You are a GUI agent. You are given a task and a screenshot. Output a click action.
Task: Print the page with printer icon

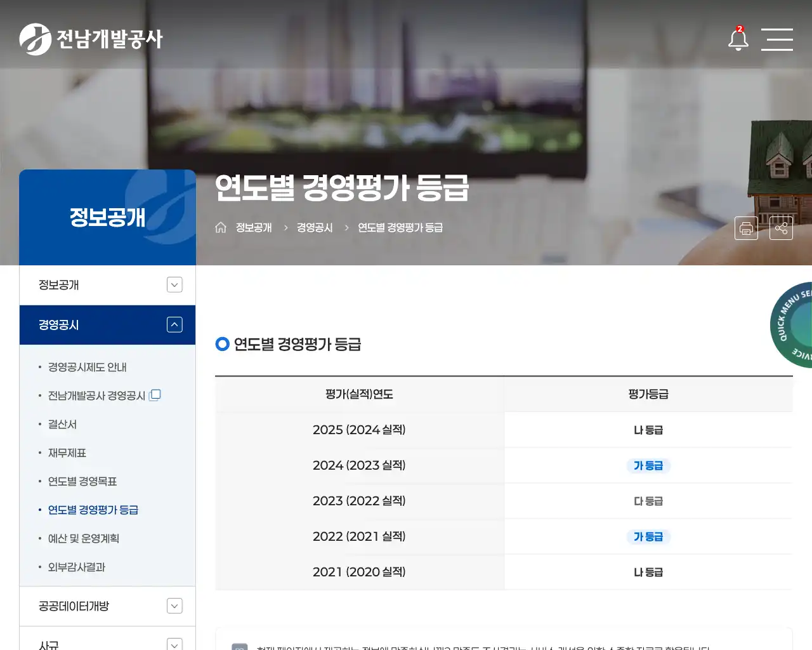(x=746, y=229)
